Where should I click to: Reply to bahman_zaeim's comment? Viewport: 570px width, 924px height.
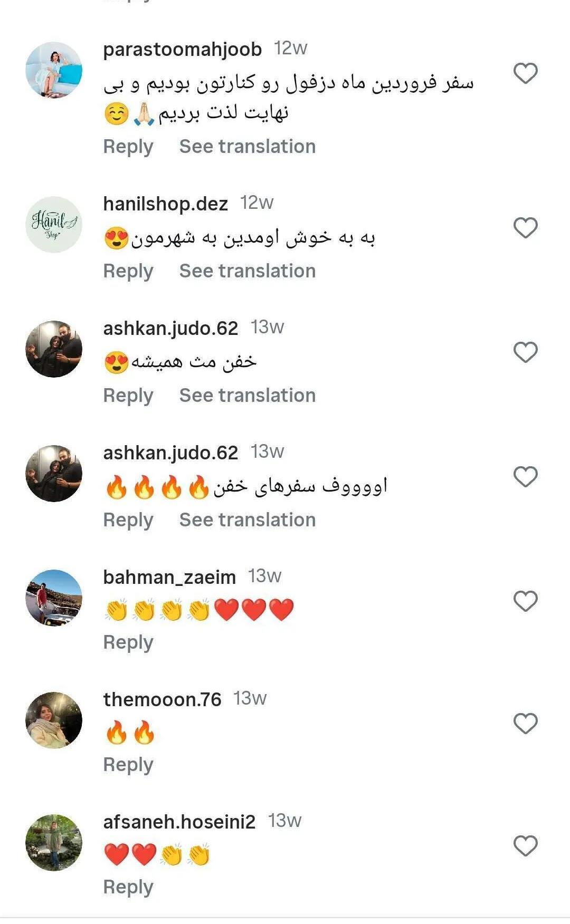point(128,642)
